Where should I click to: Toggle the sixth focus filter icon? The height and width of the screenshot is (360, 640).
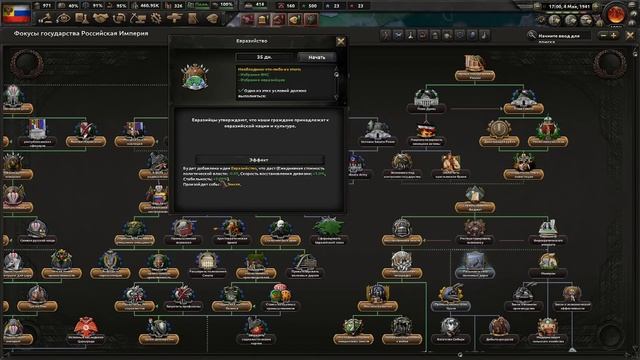coord(447,36)
